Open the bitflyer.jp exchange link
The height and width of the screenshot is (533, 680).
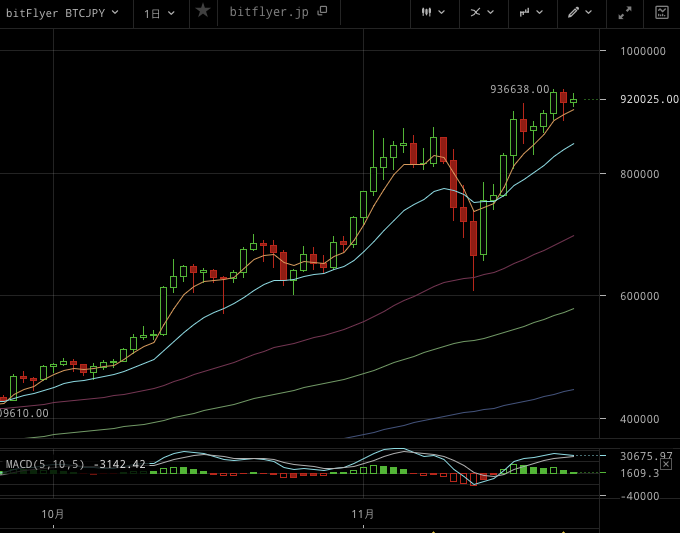[x=269, y=12]
